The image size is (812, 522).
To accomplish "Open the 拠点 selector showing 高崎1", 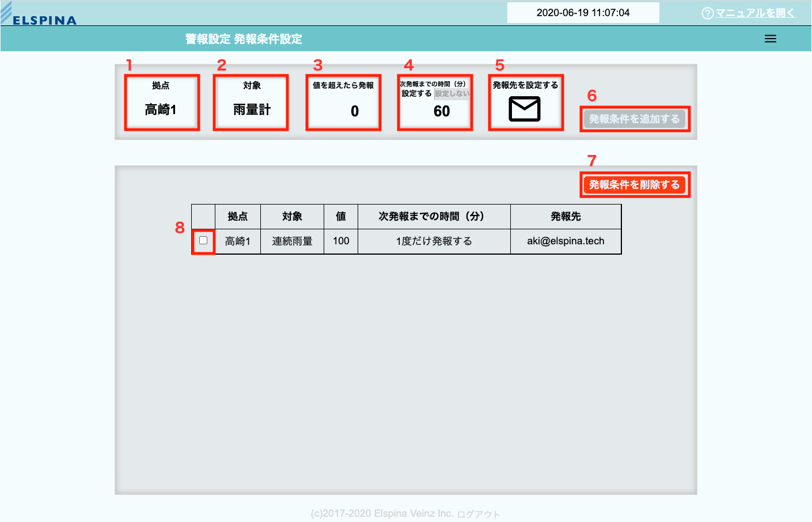I will click(161, 109).
